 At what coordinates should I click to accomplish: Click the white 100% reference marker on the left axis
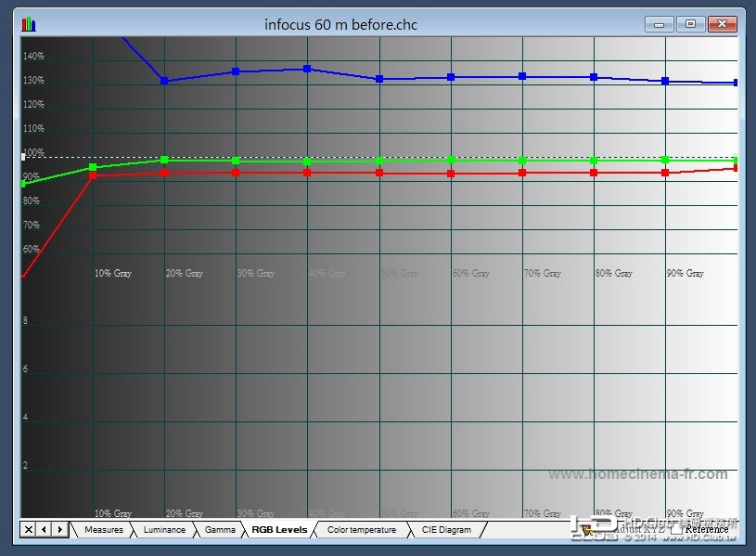coord(23,157)
